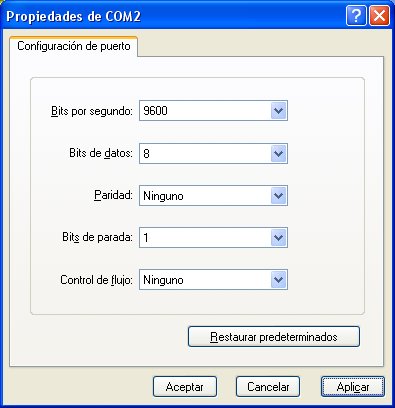
Task: Open the Control de flujo dropdown arrow
Action: 279,280
